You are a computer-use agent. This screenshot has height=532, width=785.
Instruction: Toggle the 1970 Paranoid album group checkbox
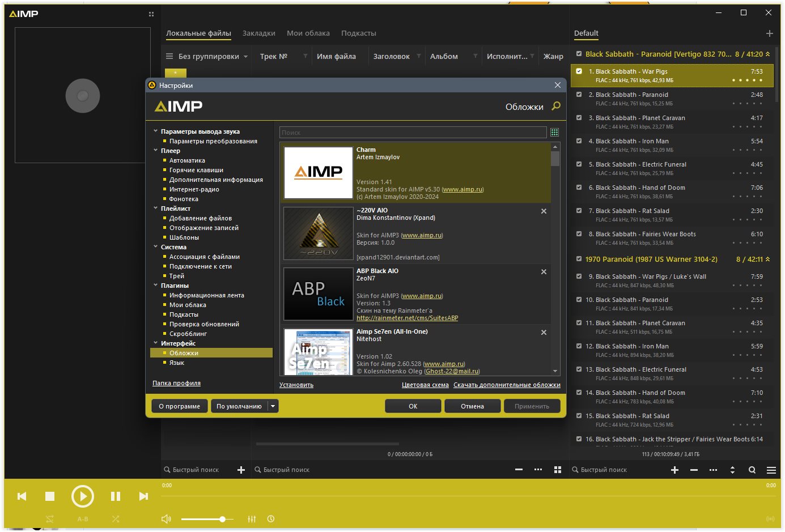tap(579, 259)
